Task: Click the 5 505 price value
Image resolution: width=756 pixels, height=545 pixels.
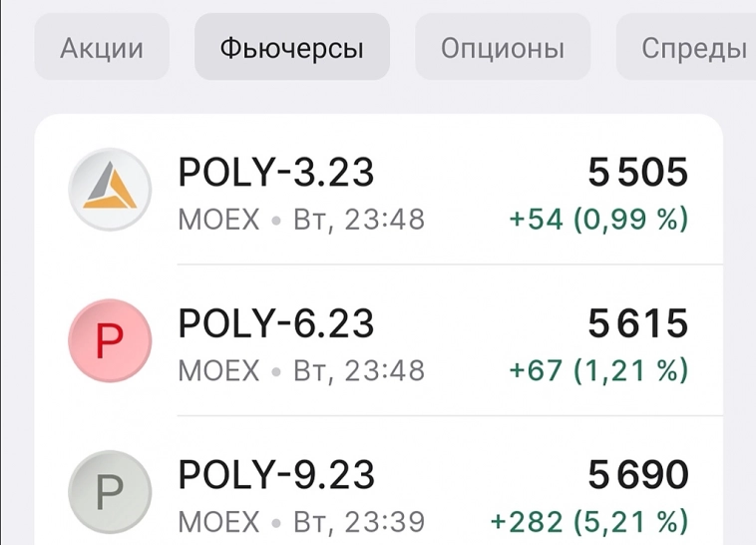Action: pos(638,174)
